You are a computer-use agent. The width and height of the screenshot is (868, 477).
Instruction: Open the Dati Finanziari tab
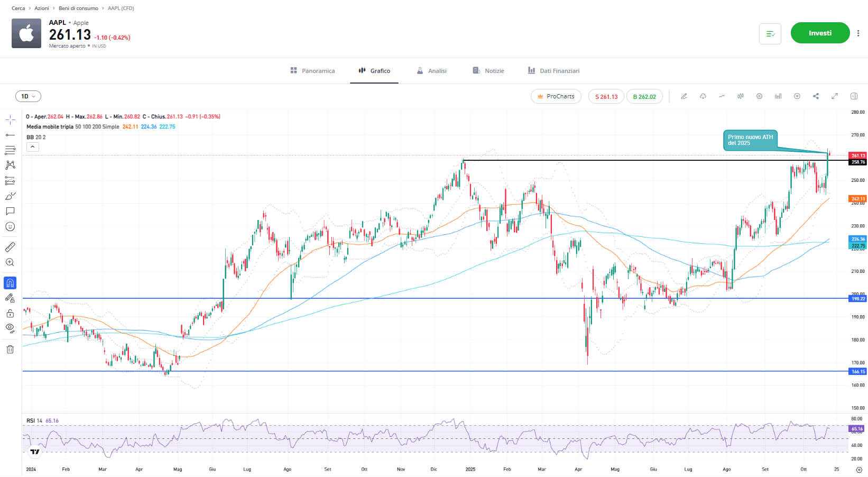(x=553, y=71)
